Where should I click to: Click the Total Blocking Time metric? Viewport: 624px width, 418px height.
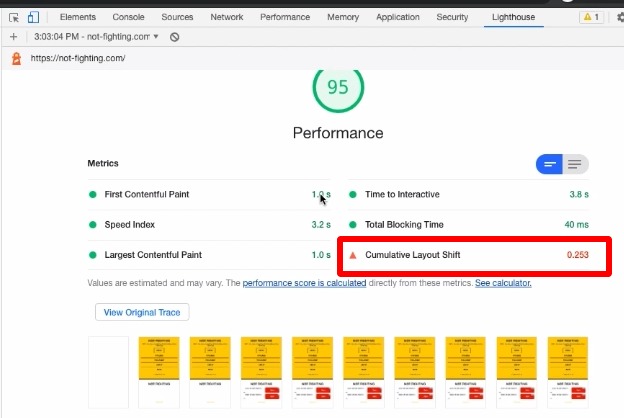click(468, 225)
